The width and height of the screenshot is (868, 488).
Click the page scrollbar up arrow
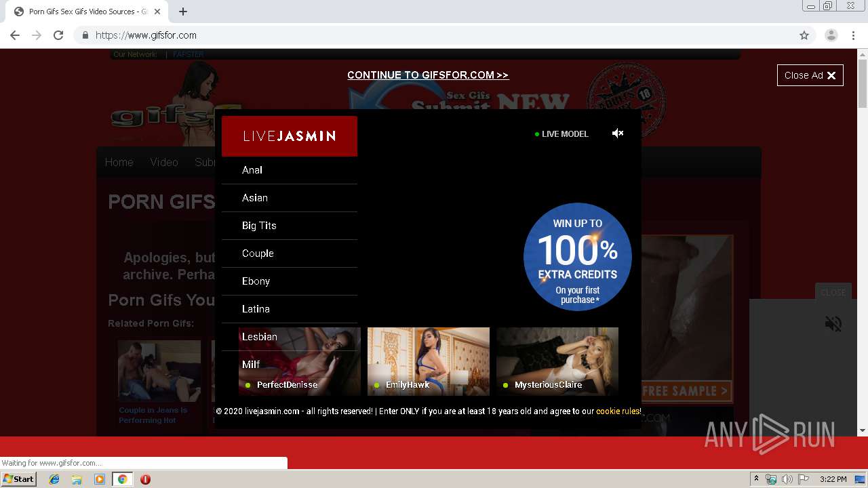point(863,54)
